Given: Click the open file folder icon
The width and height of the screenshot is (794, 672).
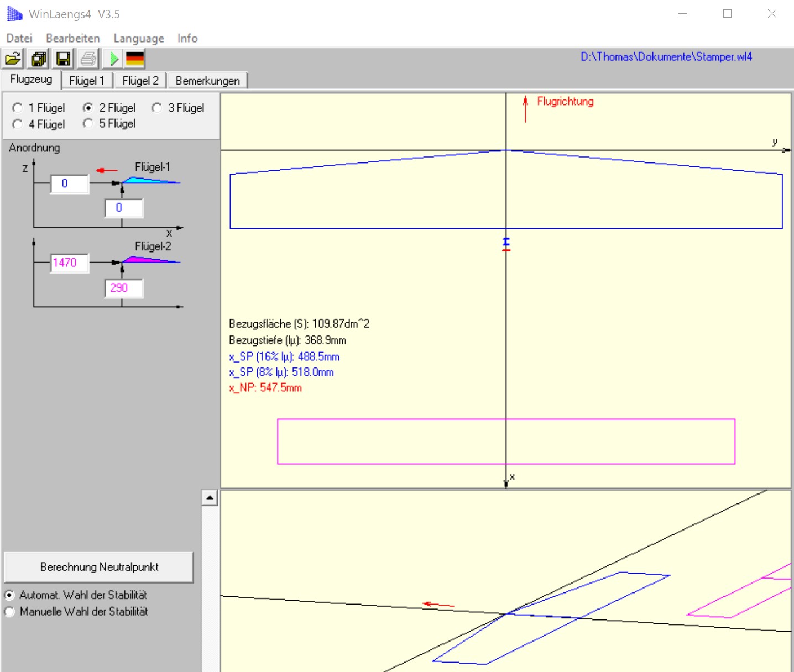Looking at the screenshot, I should point(13,59).
